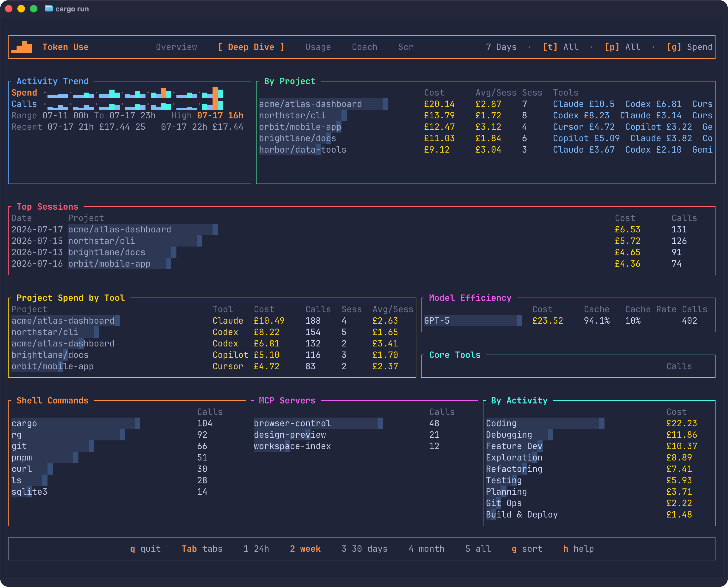The image size is (728, 587).
Task: Select the Codex £6.81 atlas-dashboard row
Action: pyautogui.click(x=212, y=343)
